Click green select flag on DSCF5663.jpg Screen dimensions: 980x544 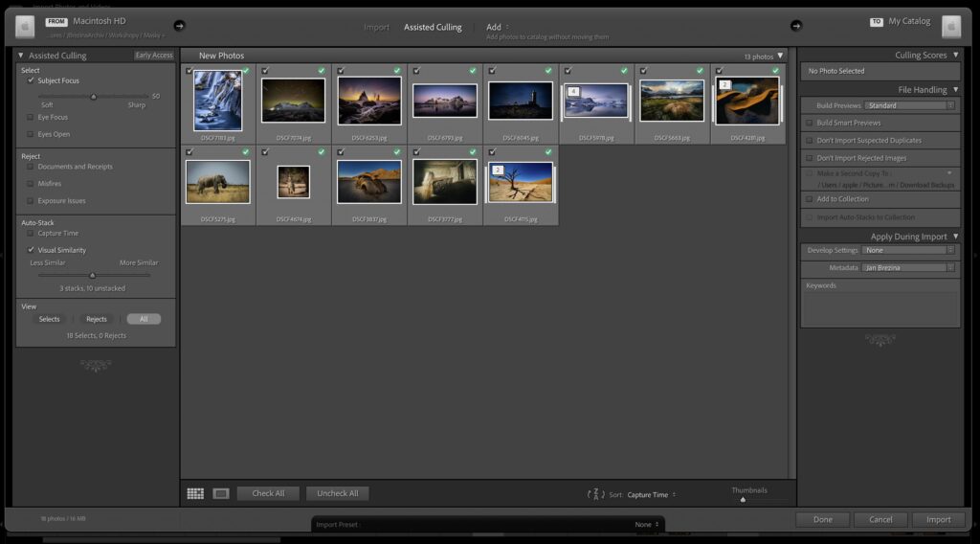pos(700,71)
